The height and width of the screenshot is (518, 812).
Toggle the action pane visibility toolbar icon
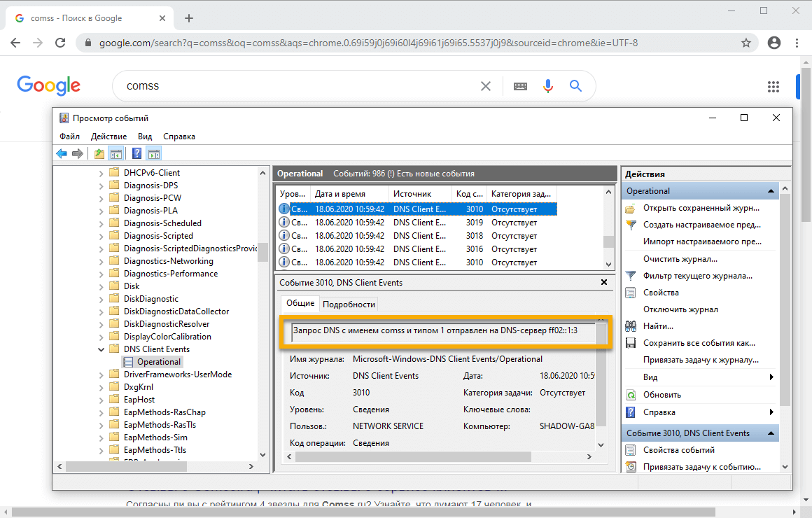(x=153, y=153)
